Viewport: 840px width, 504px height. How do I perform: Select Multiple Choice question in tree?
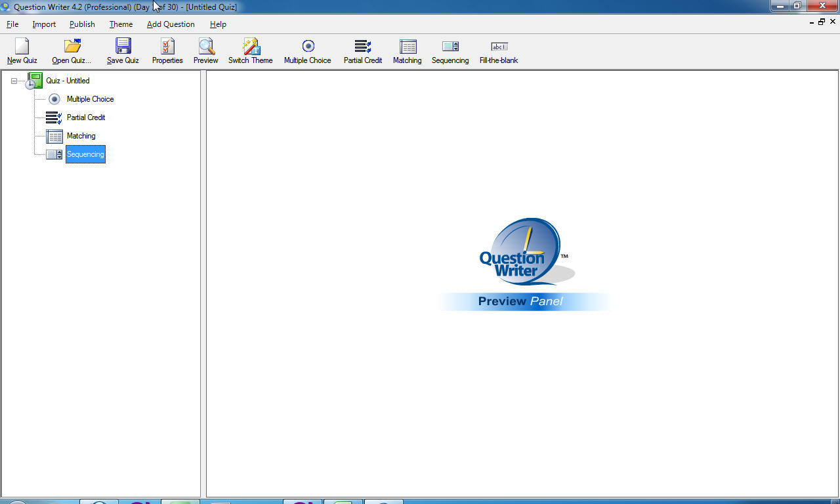coord(90,99)
